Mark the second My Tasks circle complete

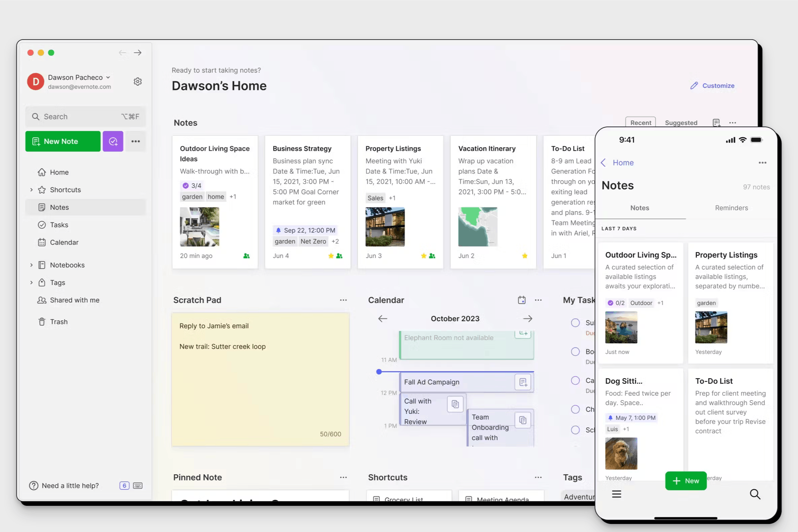pos(575,351)
